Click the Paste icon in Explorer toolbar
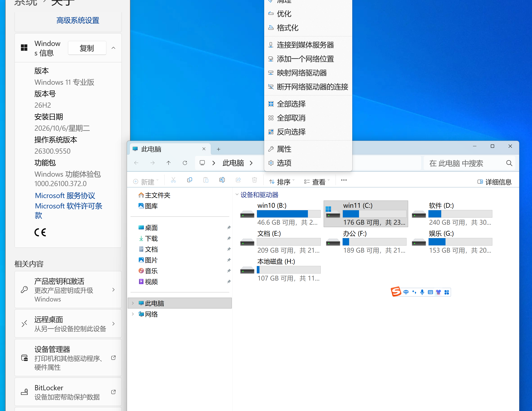Viewport: 532px width, 411px height. (x=206, y=180)
